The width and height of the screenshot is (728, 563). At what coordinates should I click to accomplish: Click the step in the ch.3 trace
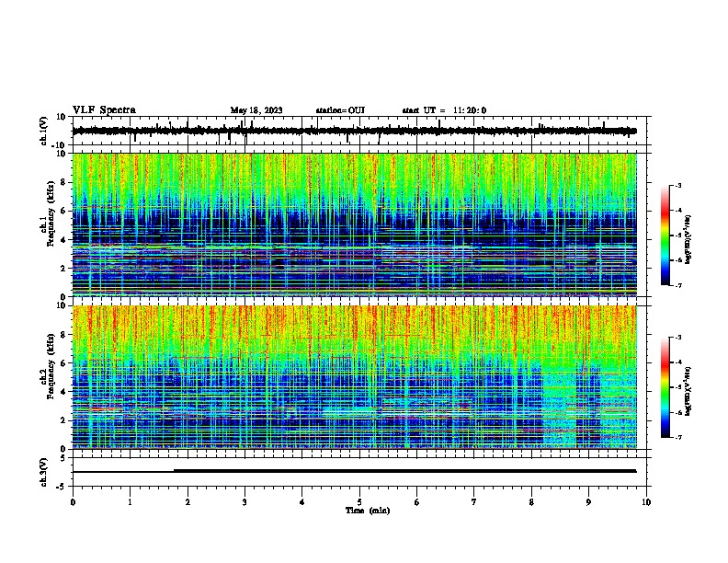[174, 471]
